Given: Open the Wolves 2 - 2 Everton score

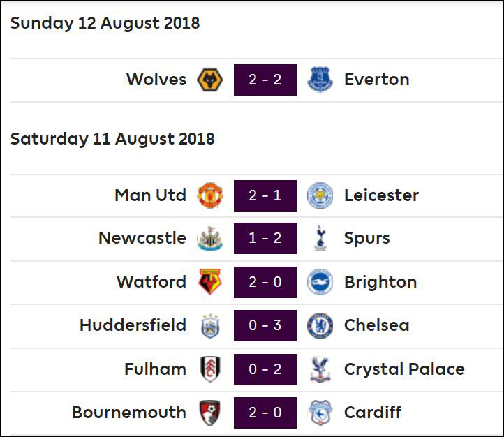Looking at the screenshot, I should (x=265, y=80).
